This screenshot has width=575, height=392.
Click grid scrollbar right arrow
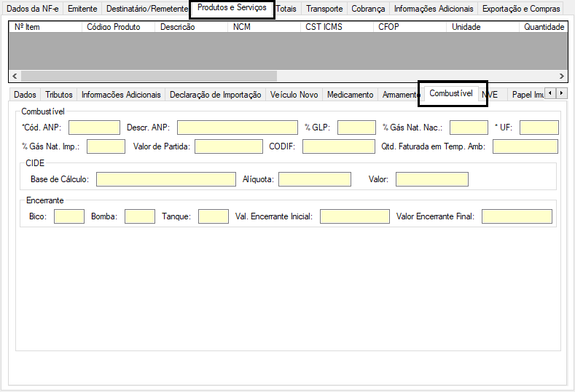561,76
